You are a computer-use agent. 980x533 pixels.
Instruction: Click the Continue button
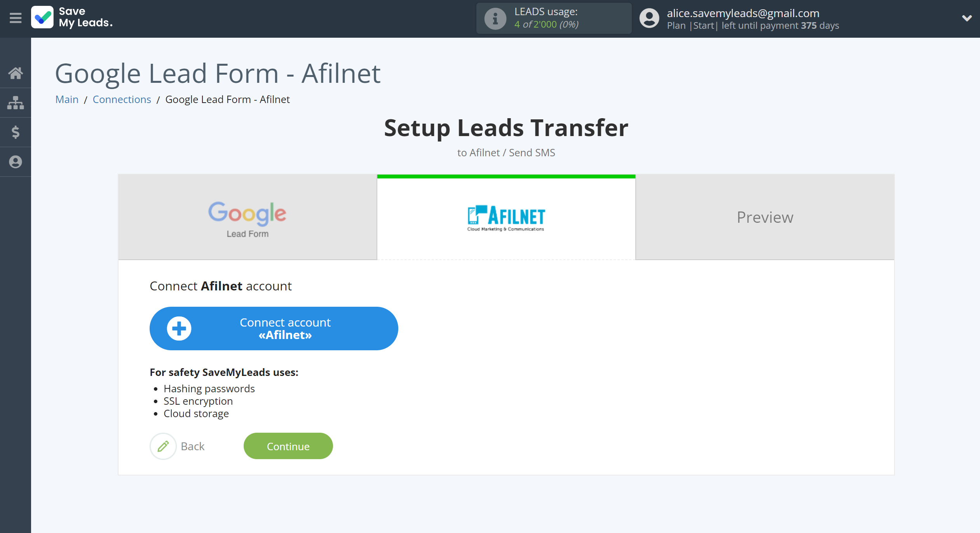[288, 446]
